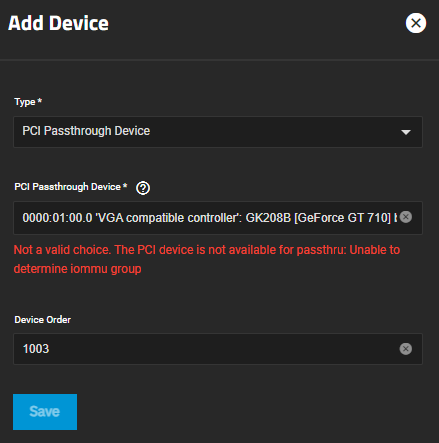
Task: Select the 'GK208B [GeForce GT 710]' text
Action: point(318,218)
